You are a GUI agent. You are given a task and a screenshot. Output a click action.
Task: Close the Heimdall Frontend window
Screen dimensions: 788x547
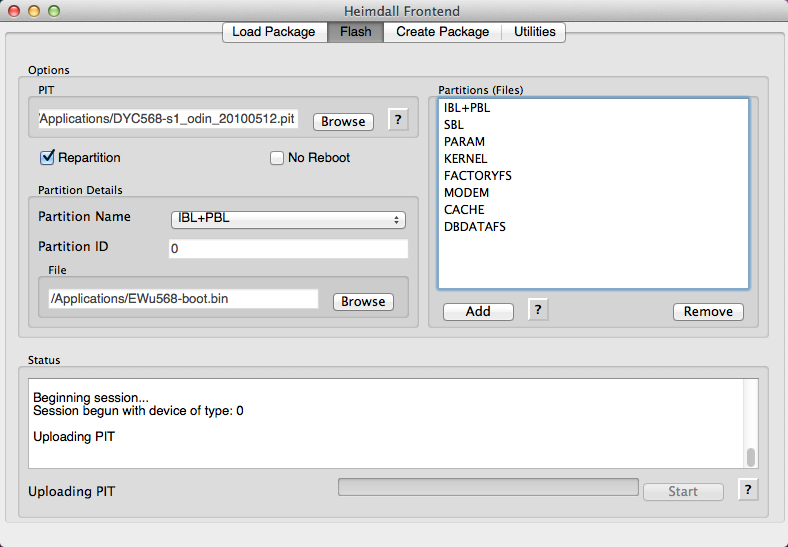pyautogui.click(x=14, y=11)
